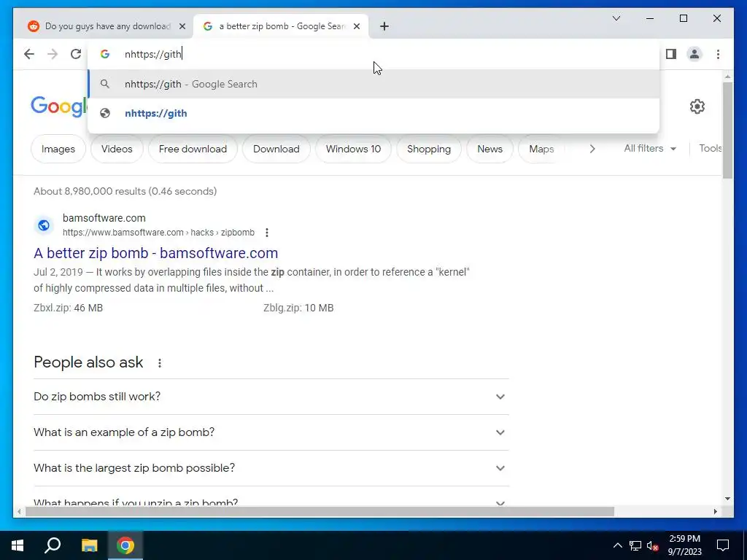The width and height of the screenshot is (747, 560).
Task: Click Chrome icon in taskbar
Action: (125, 545)
